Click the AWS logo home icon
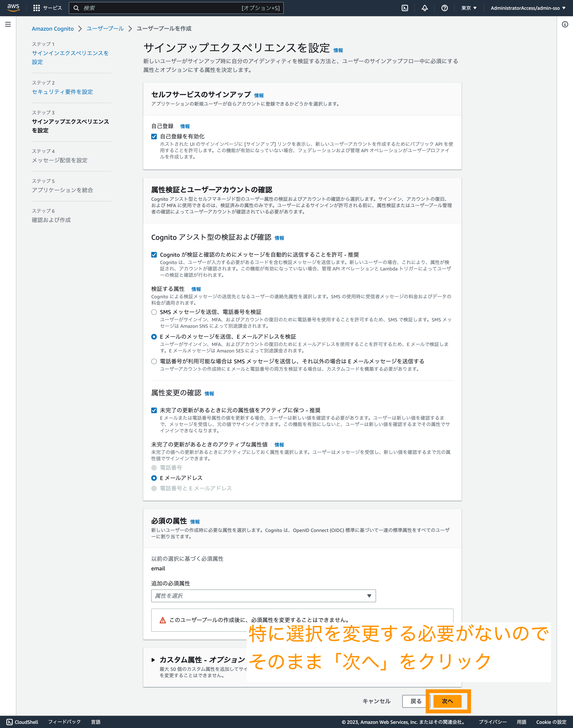This screenshot has width=573, height=728. tap(13, 8)
